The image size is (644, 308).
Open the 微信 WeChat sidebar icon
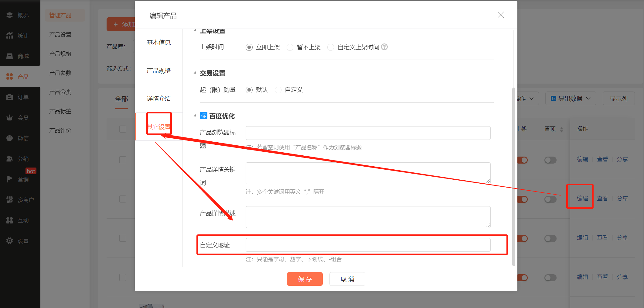click(10, 138)
